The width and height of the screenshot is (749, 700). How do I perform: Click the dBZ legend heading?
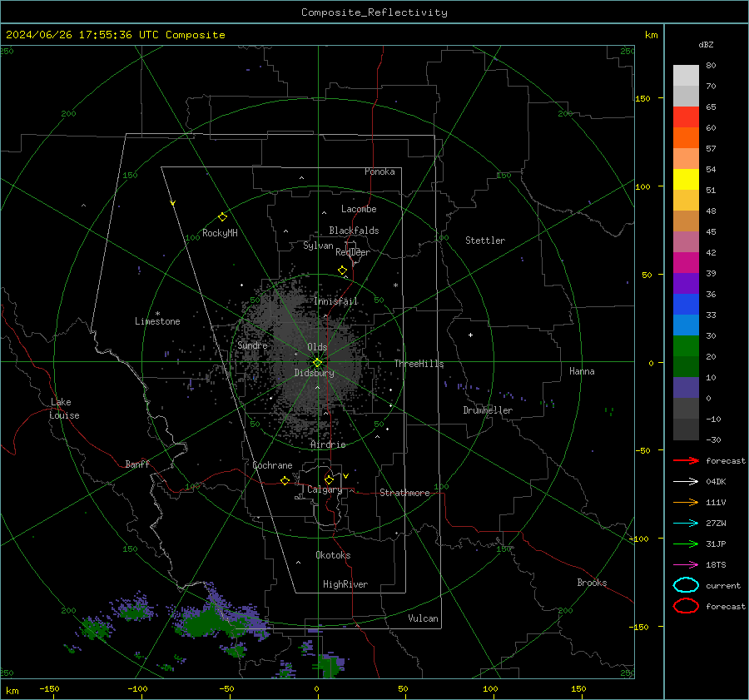[706, 45]
